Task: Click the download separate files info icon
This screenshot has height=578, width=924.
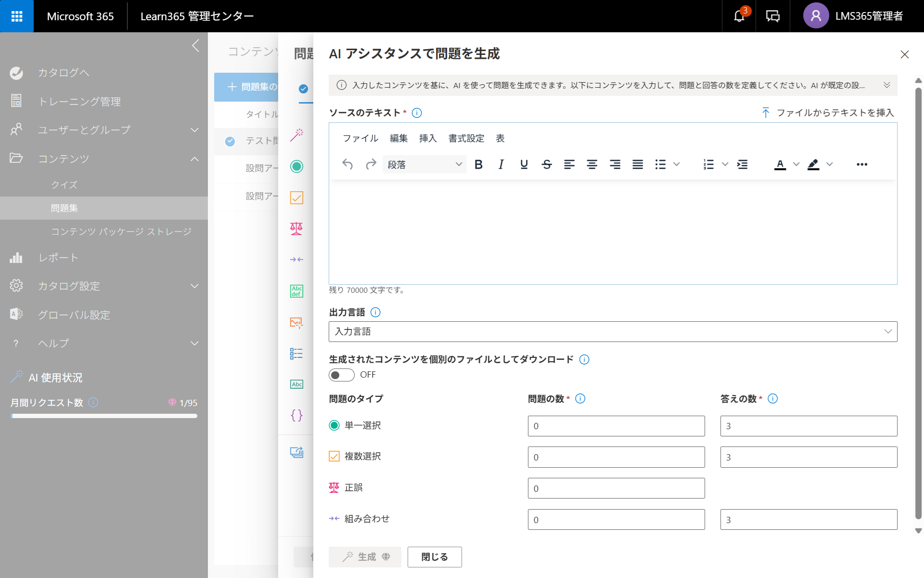Action: (584, 359)
